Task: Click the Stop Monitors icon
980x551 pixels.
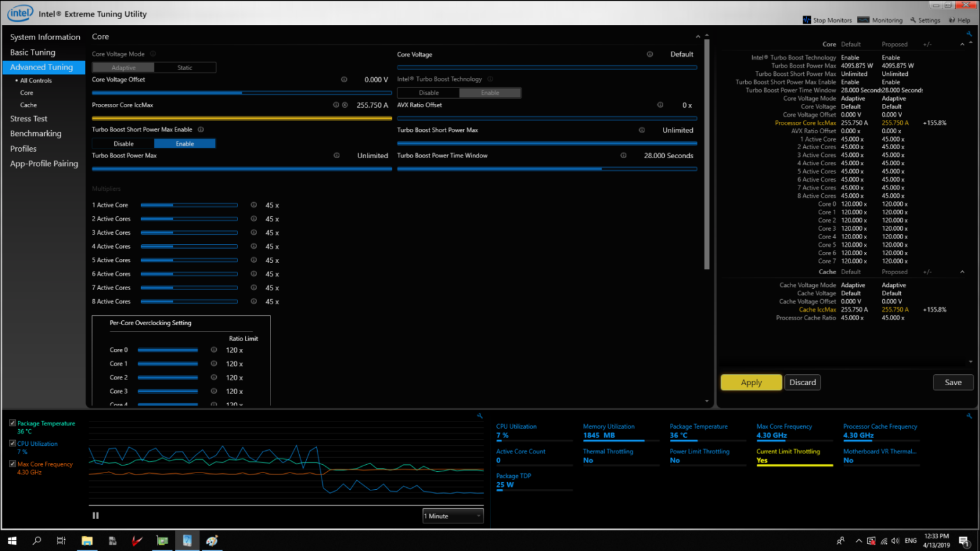Action: [x=806, y=20]
